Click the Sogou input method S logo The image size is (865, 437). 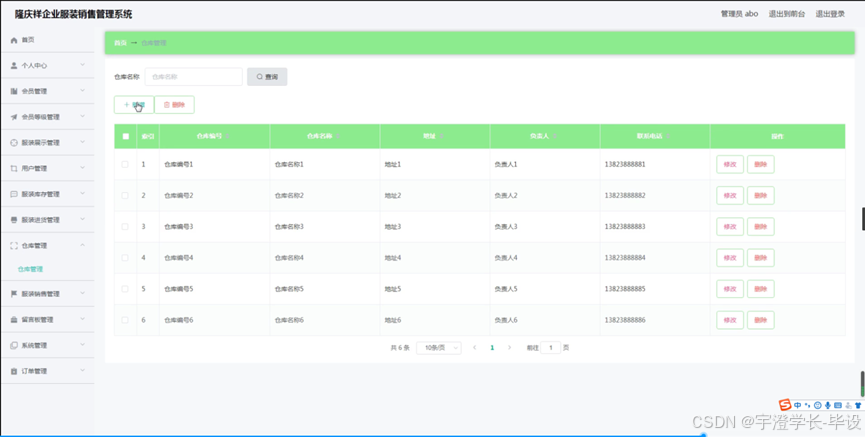point(785,405)
